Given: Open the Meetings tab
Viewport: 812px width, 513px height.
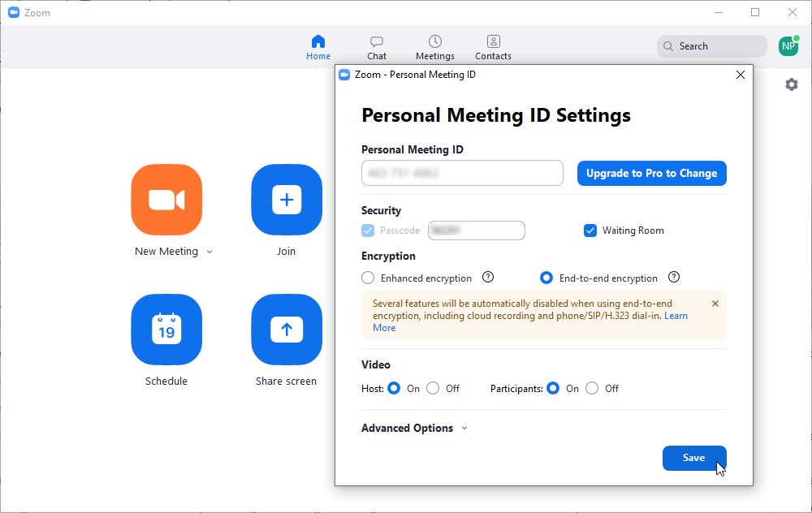Looking at the screenshot, I should [x=435, y=48].
